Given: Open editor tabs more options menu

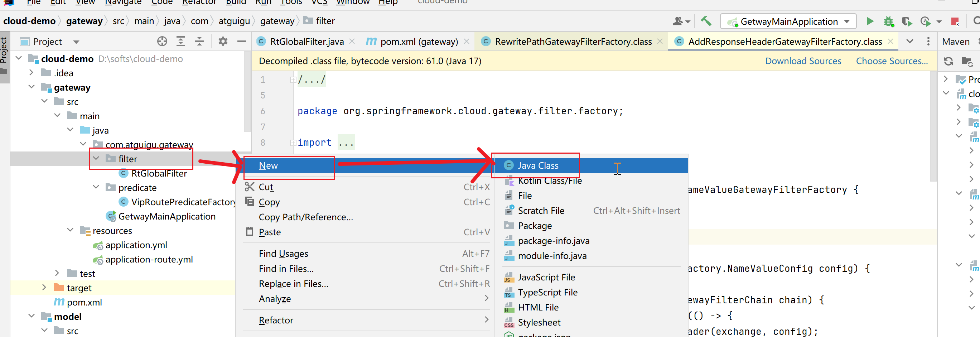Looking at the screenshot, I should [x=928, y=42].
